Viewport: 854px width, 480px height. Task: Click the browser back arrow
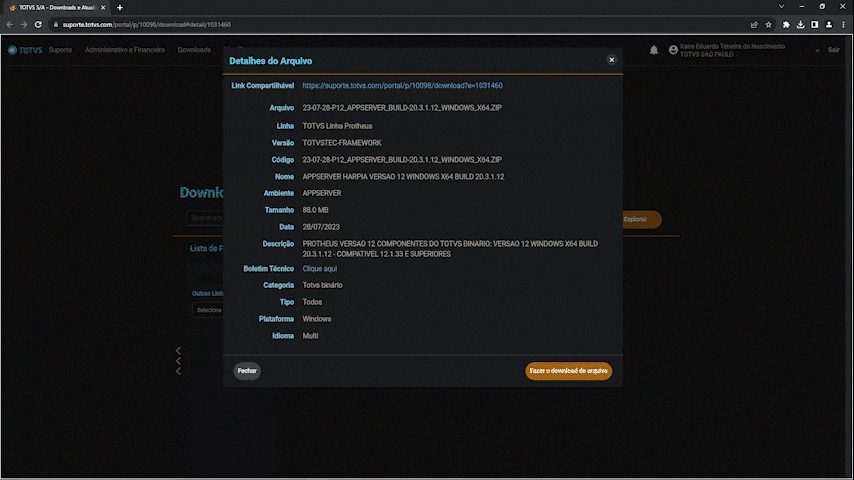coord(10,25)
